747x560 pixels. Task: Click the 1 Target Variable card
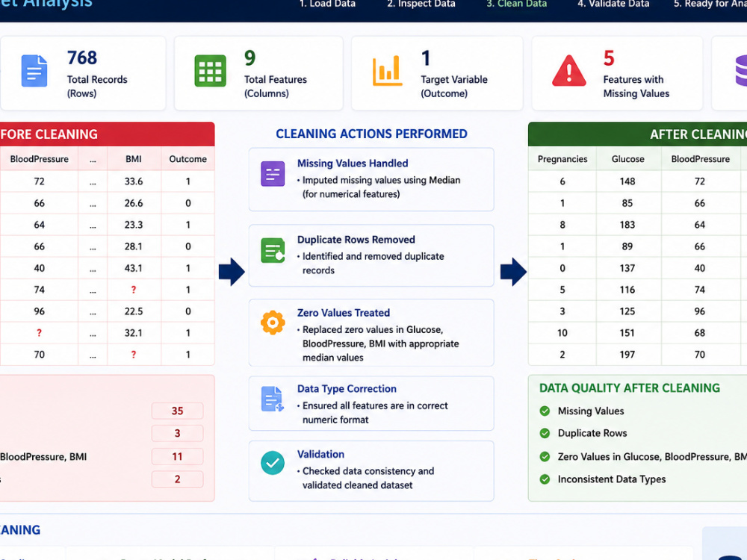tap(437, 73)
